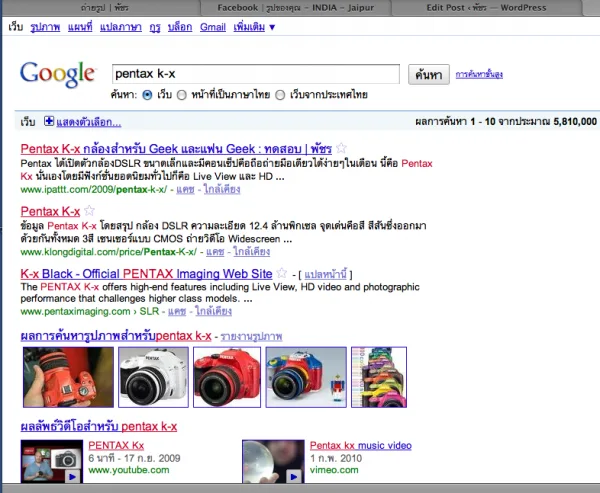
Task: Open the Pentax K-x klongdigital result title
Action: (x=50, y=211)
